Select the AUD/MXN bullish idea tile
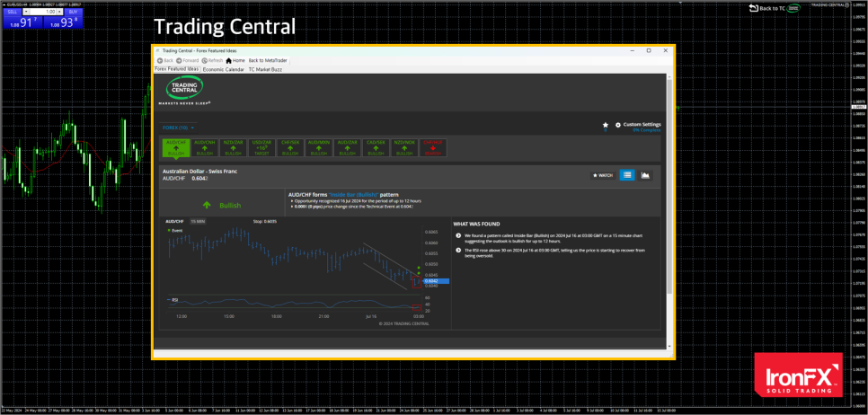The width and height of the screenshot is (868, 415). coord(319,147)
